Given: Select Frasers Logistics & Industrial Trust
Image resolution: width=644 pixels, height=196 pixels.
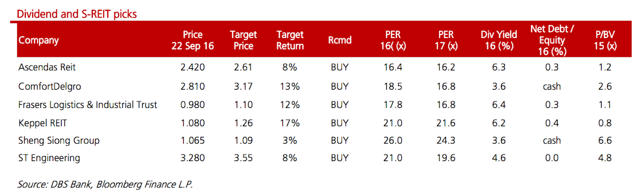Looking at the screenshot, I should (x=88, y=105).
